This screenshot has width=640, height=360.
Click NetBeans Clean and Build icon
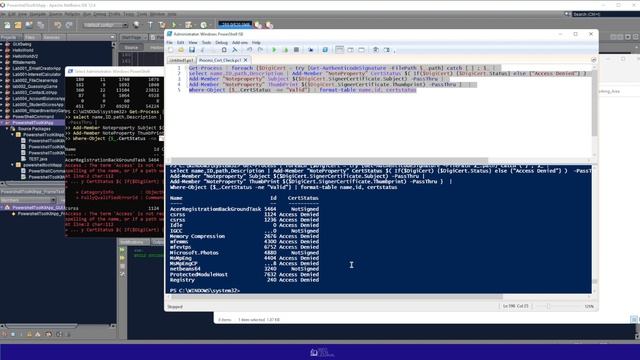point(162,25)
